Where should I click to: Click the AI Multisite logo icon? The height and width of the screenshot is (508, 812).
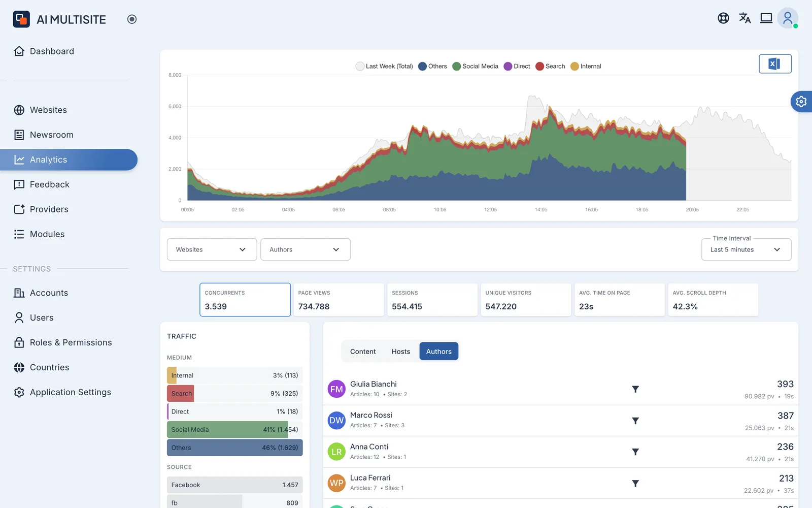click(21, 19)
